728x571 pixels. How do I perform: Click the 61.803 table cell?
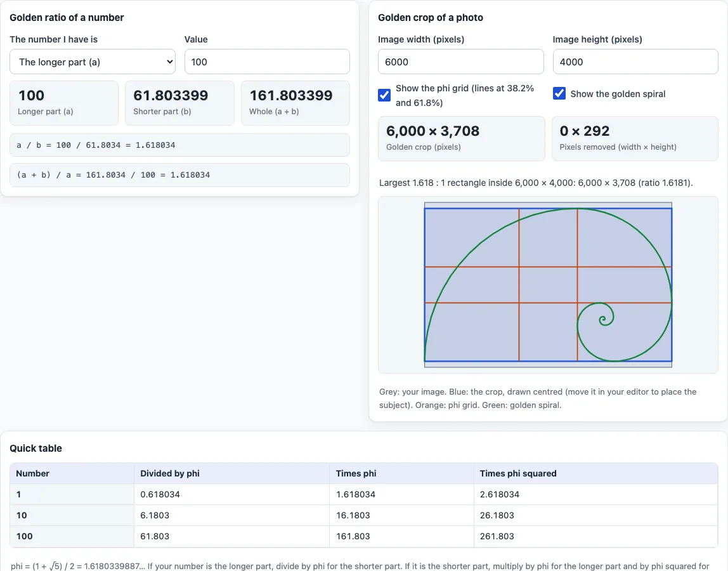click(231, 536)
